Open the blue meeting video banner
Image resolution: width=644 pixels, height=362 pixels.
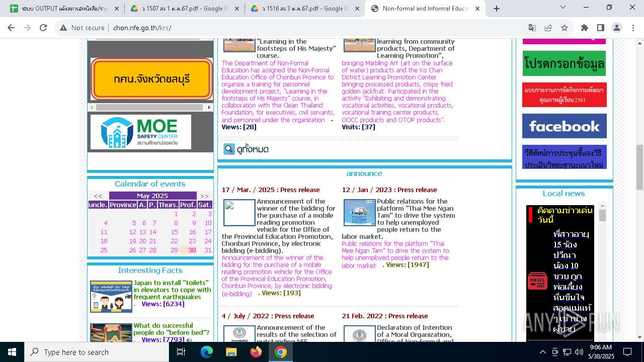click(x=565, y=157)
